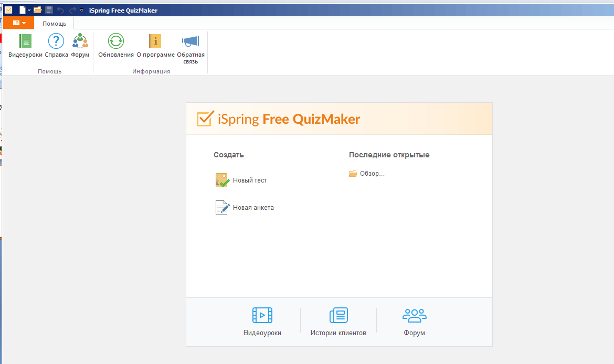Open Форум in the start page footer
The image size is (614, 364).
(414, 322)
